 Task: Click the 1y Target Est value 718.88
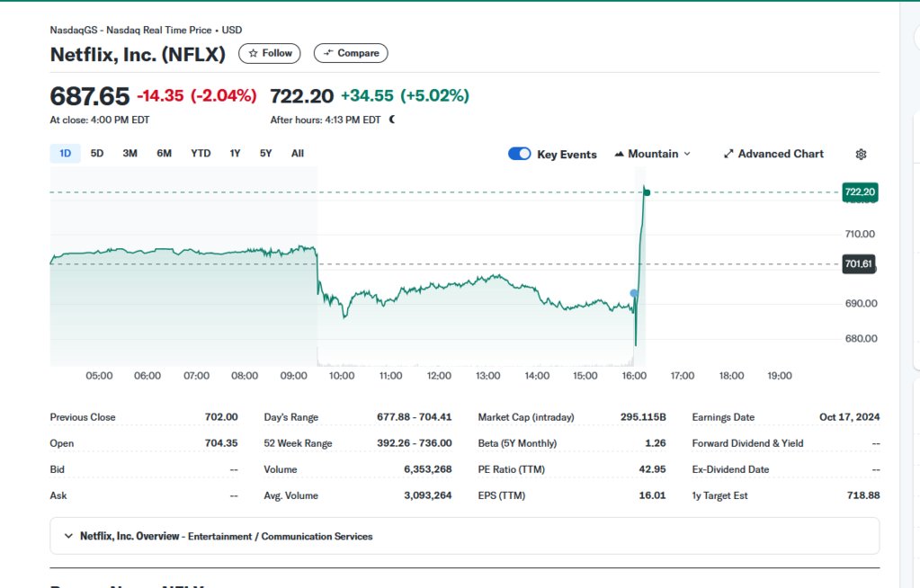(x=863, y=495)
